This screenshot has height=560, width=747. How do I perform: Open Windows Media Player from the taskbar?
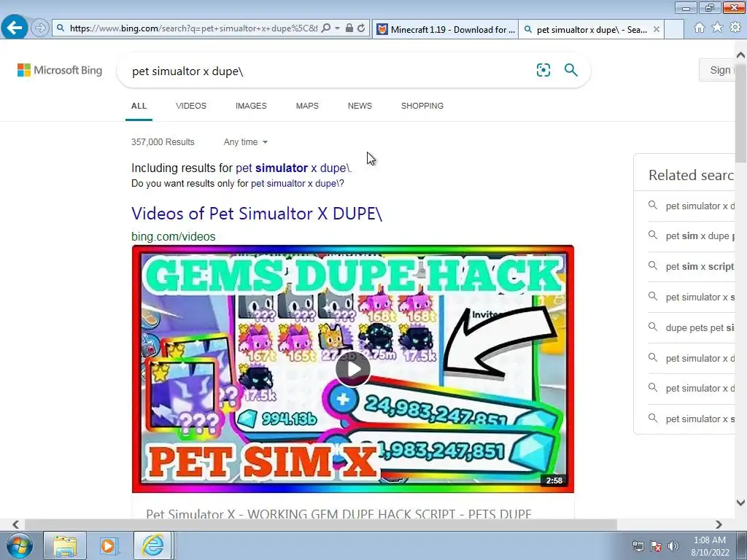[x=108, y=545]
